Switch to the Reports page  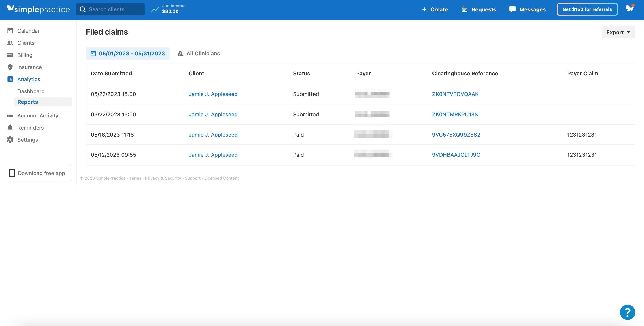pos(28,102)
